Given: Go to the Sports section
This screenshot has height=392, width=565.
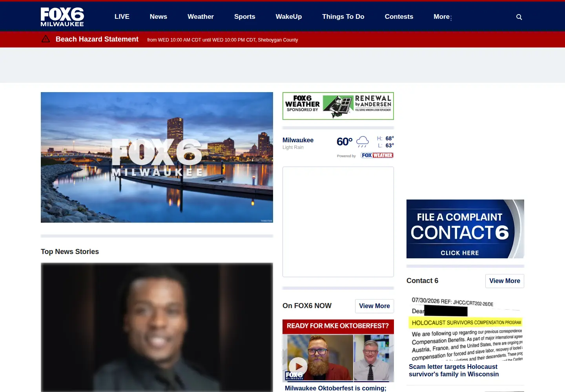Looking at the screenshot, I should [x=245, y=17].
